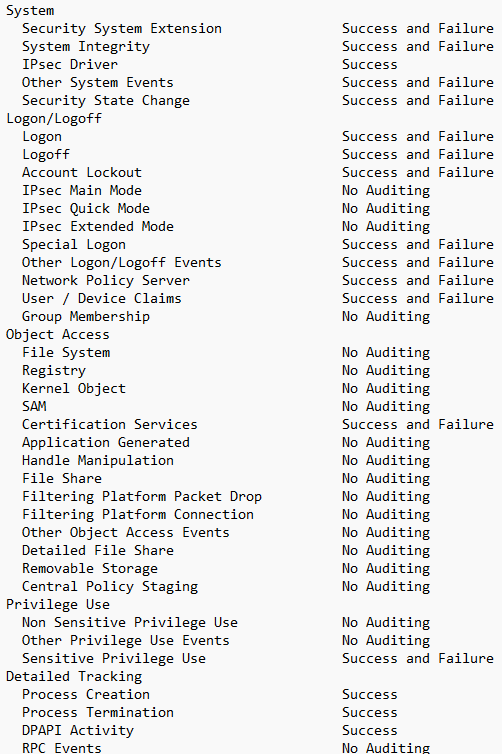502x754 pixels.
Task: Select Filtering Platform Packet Drop entry
Action: click(142, 497)
